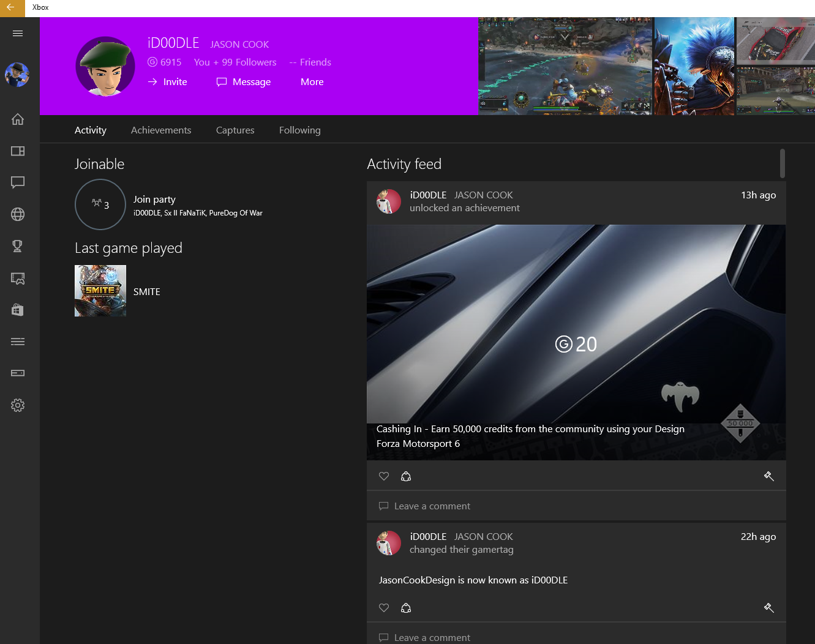Click iD00DLE's profile avatar in the header

click(105, 66)
